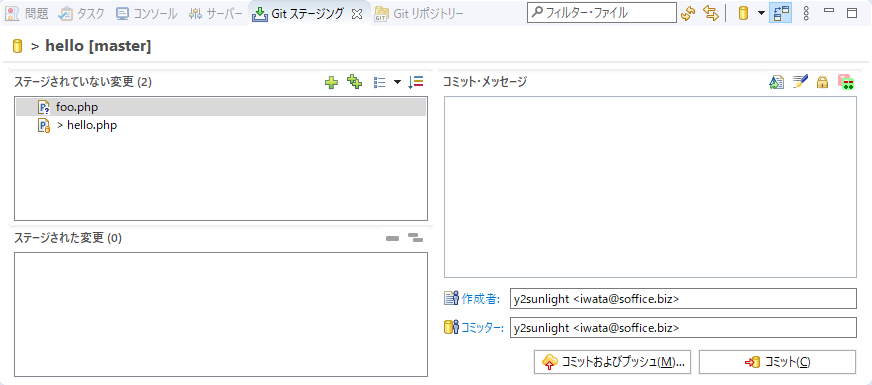Click the foo.php file icon

pyautogui.click(x=44, y=107)
